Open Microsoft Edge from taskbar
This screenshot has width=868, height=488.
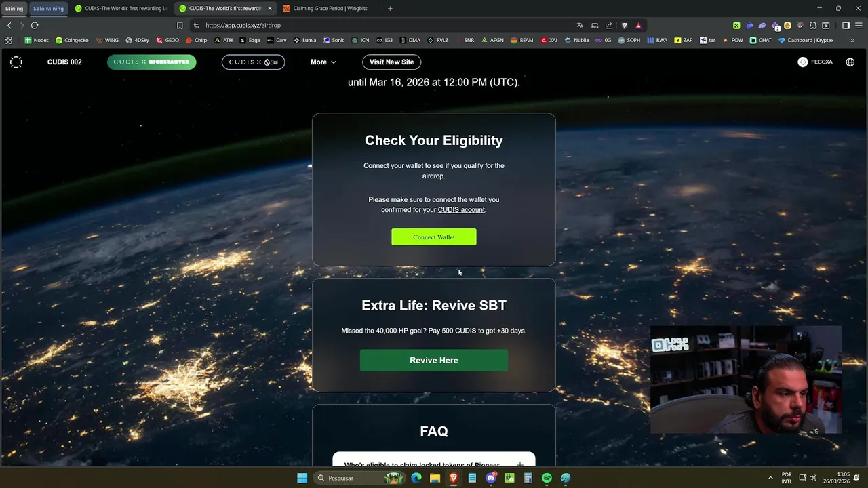pos(416,478)
